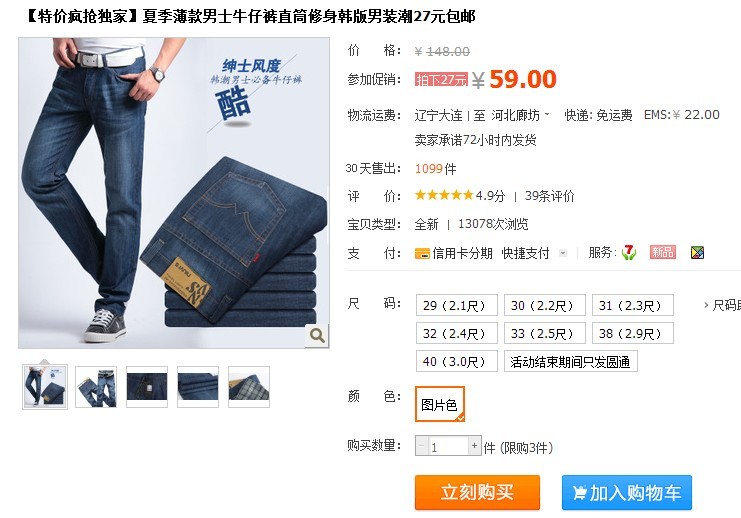Select size 32 (2.4尺)
This screenshot has width=741, height=518.
[x=457, y=333]
